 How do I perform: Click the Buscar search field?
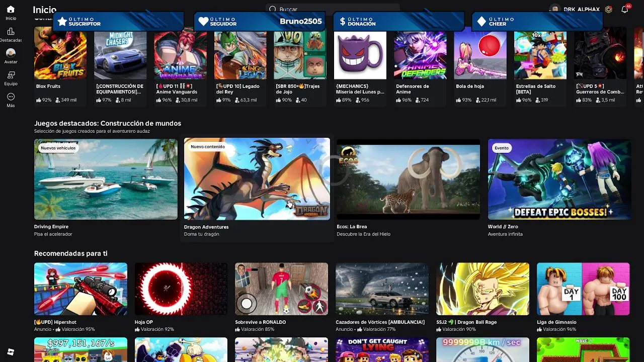click(x=333, y=9)
